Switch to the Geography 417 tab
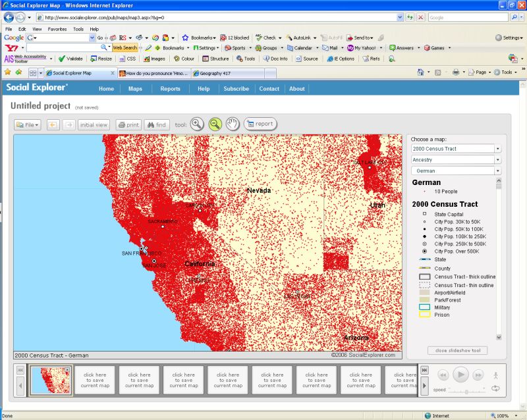 228,73
